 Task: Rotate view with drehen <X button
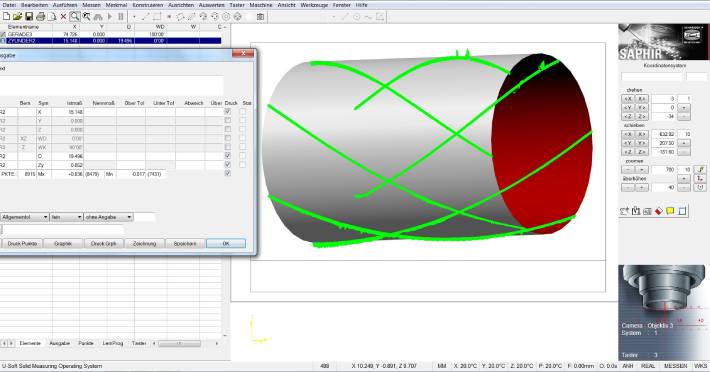(628, 99)
